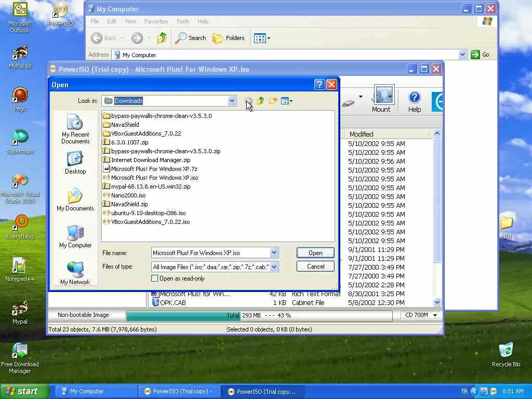Open Favorites menu in My Computer
Screen dimensions: 532x399
pos(156,21)
